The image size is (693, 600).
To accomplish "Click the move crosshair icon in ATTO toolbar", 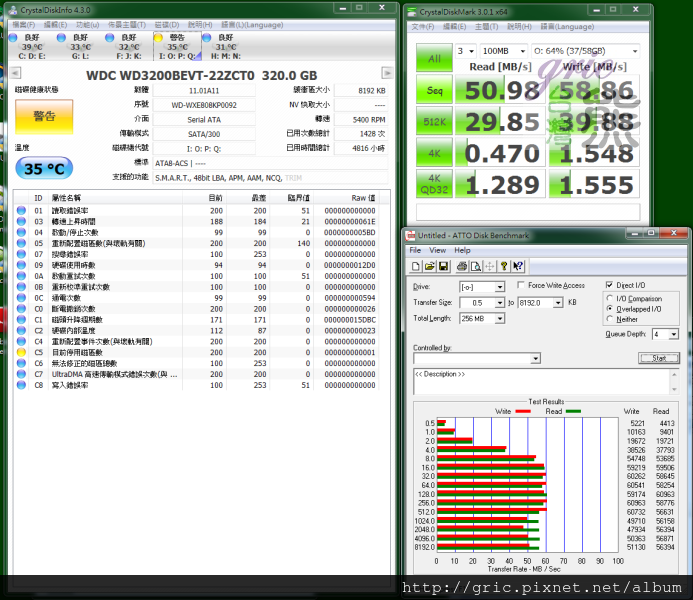I will (x=490, y=266).
